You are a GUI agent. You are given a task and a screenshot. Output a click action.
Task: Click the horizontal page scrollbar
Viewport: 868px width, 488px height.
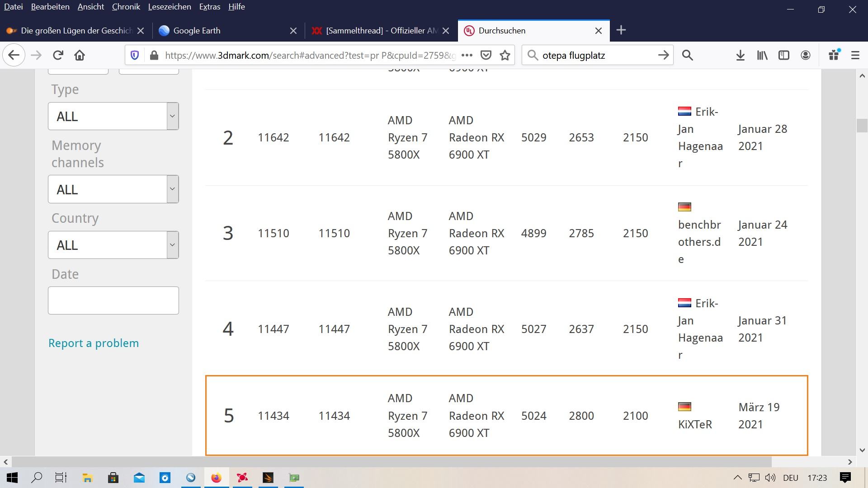pos(392,462)
